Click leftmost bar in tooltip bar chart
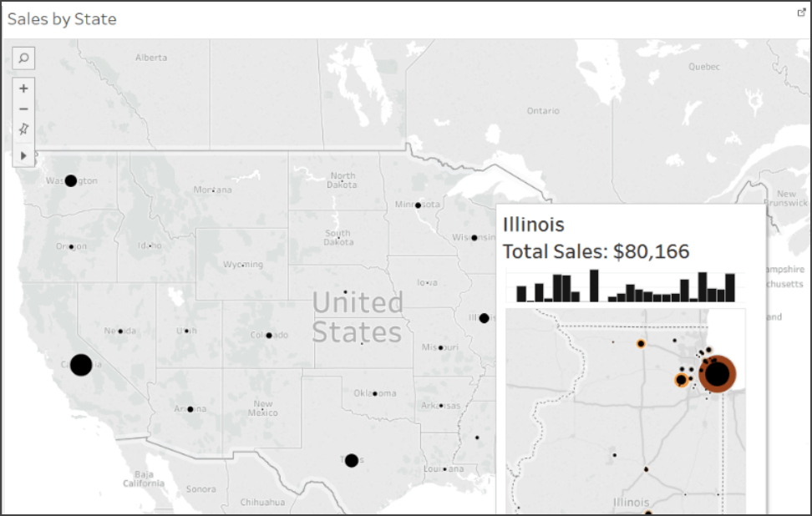The width and height of the screenshot is (812, 516). click(x=521, y=294)
